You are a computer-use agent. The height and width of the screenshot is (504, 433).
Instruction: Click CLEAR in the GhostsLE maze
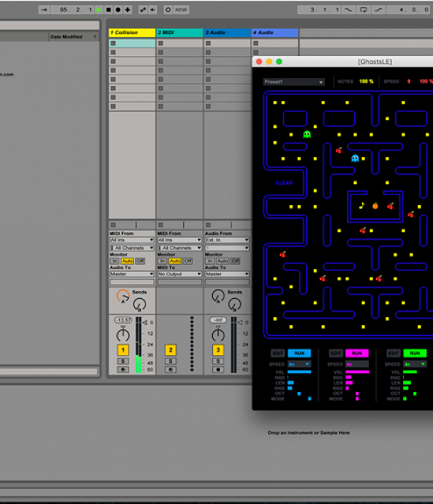pos(284,182)
